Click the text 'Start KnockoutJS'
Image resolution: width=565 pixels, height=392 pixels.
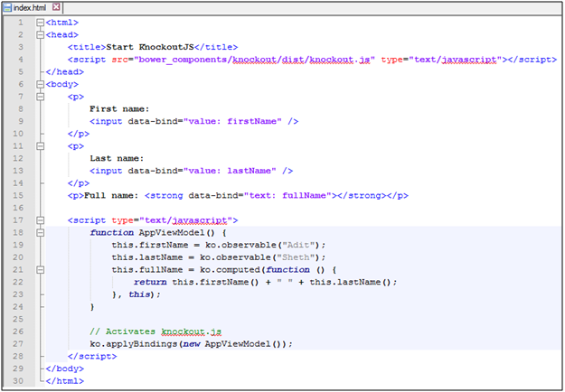pos(150,47)
